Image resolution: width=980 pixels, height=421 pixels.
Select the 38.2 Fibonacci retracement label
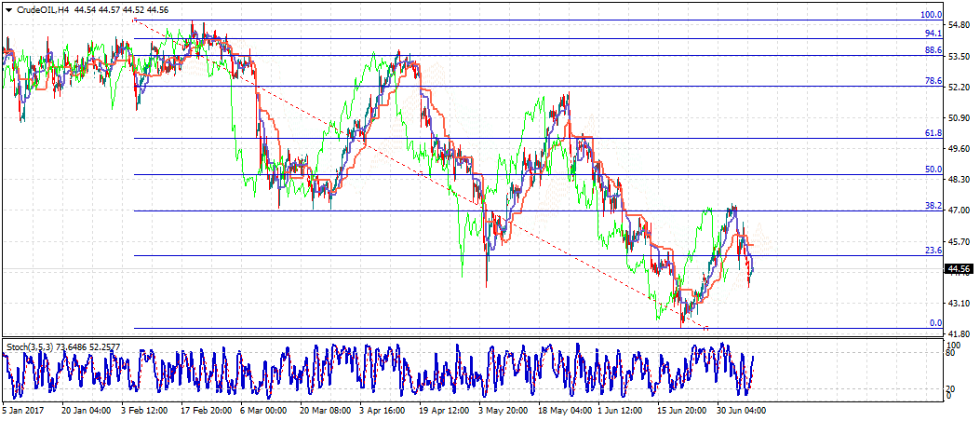click(x=933, y=206)
